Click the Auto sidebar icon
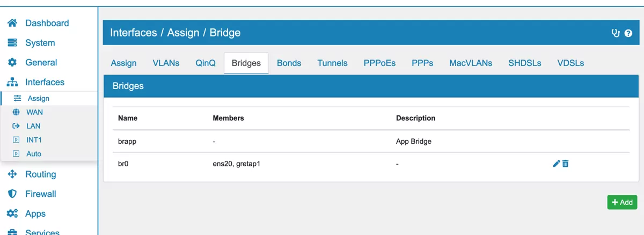 16,154
